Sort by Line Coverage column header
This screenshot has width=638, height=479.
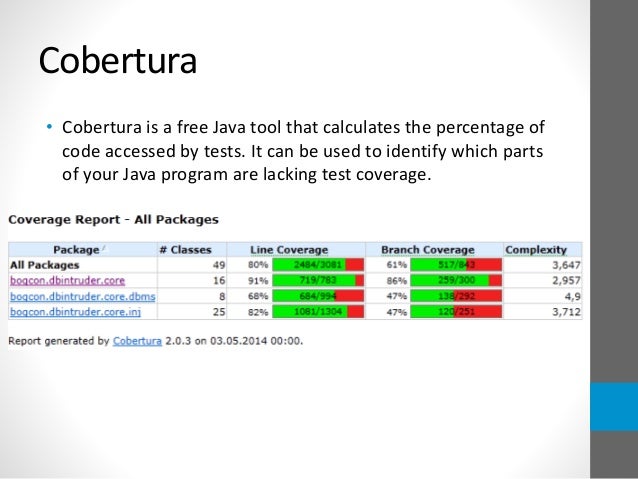[x=289, y=250]
